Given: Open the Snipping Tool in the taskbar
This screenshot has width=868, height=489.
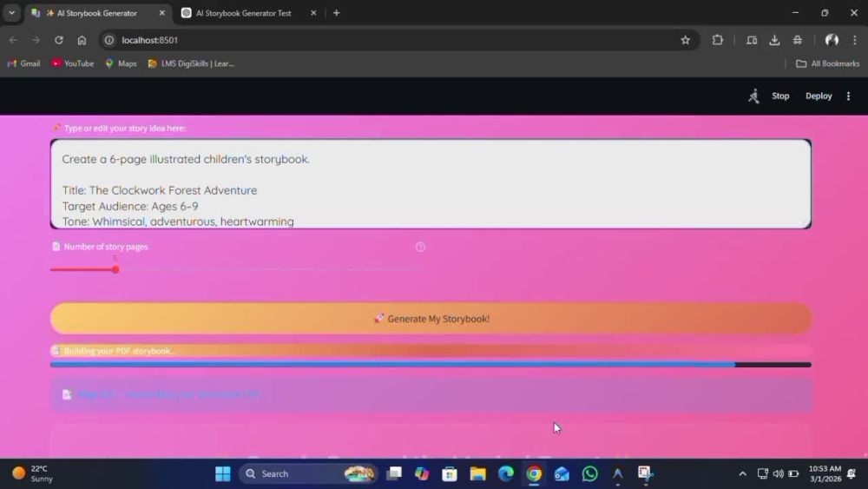Looking at the screenshot, I should click(646, 473).
